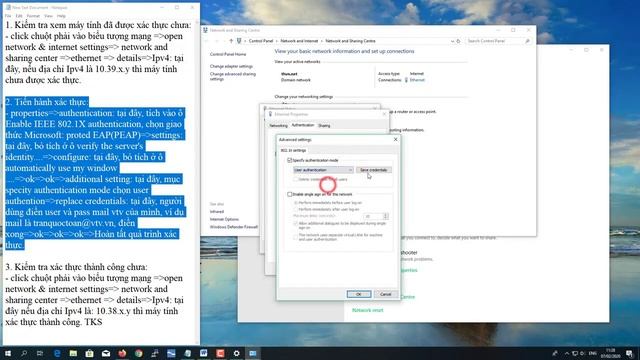The height and width of the screenshot is (360, 640).
Task: Toggle Allow additional dialogs during single sign on
Action: [296, 224]
